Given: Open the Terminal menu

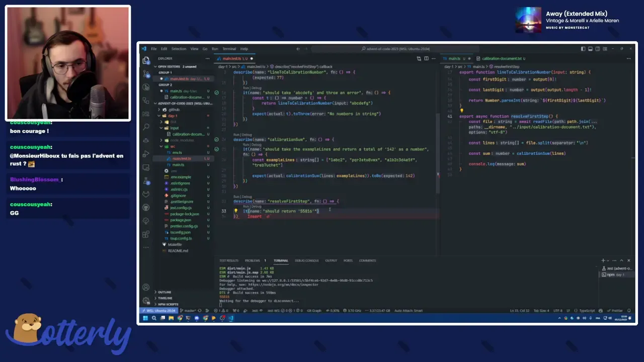Looking at the screenshot, I should tap(229, 49).
